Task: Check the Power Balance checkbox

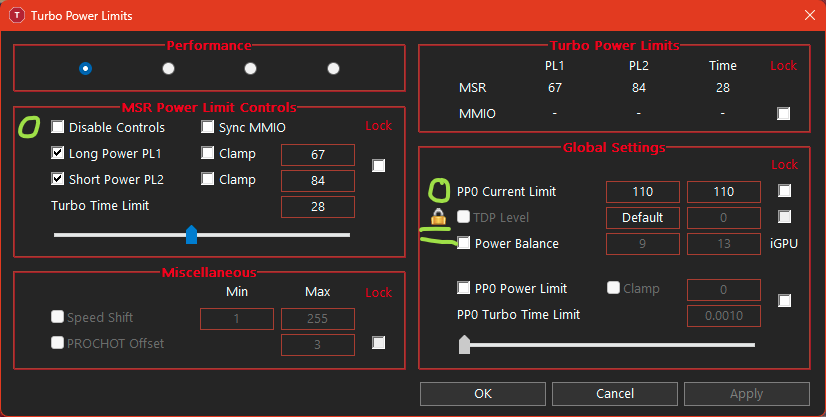Action: 464,243
